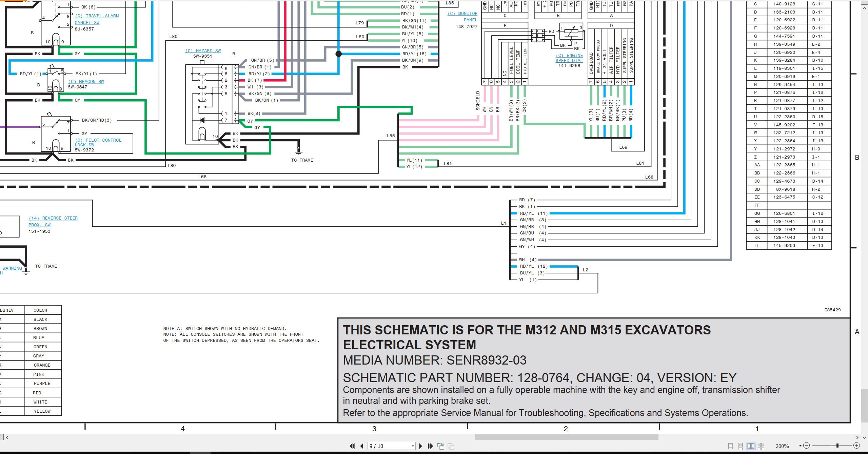Click part number 8X-9618 cell
Viewport: 868px width, 454px height.
(784, 189)
